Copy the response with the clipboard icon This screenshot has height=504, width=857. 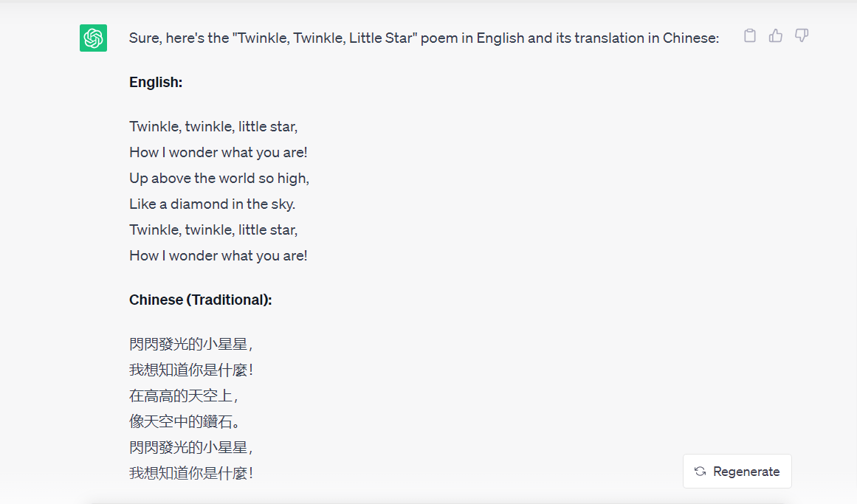pos(750,36)
